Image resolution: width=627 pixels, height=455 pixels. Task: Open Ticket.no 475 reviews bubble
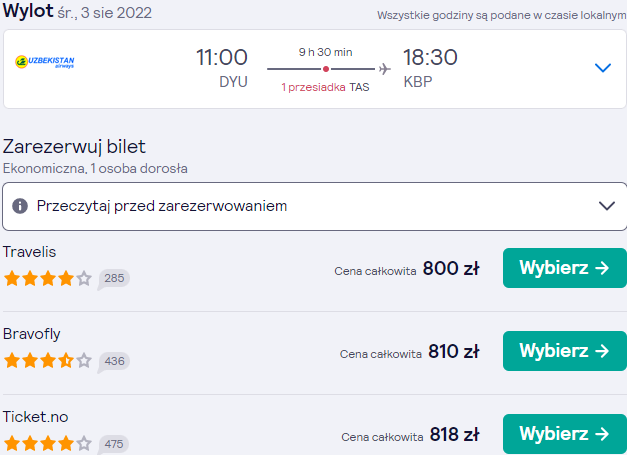[x=114, y=444]
